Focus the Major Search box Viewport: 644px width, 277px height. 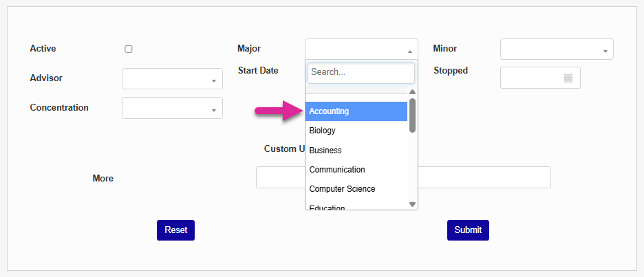(361, 73)
